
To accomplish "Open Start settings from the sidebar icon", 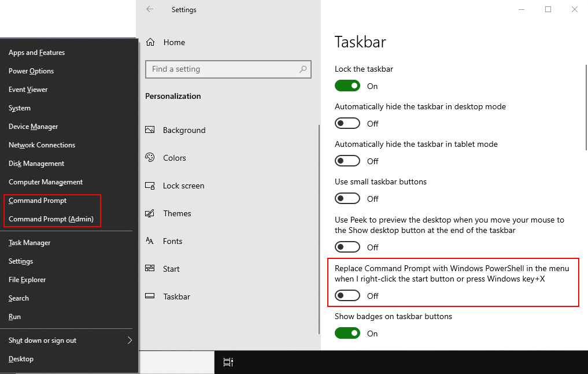I will (x=151, y=269).
